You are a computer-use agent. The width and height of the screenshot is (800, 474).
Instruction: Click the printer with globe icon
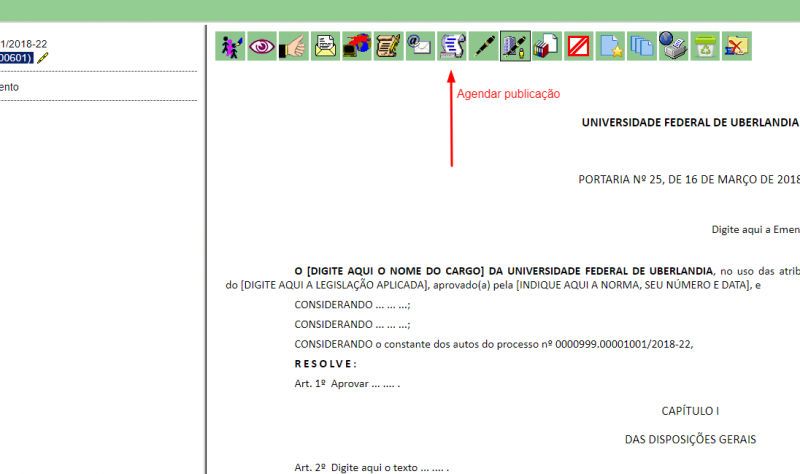[x=673, y=45]
